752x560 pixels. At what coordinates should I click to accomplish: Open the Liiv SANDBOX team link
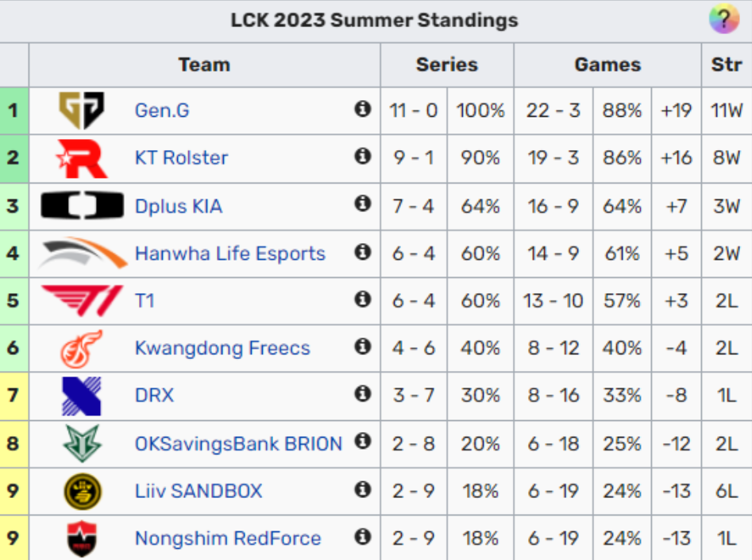coord(199,491)
